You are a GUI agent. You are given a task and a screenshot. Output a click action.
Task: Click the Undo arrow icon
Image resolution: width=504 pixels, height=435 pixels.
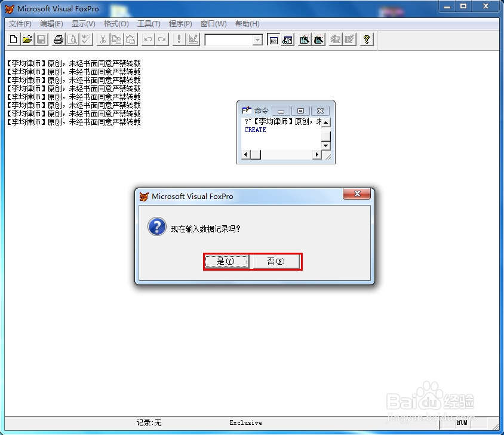148,39
